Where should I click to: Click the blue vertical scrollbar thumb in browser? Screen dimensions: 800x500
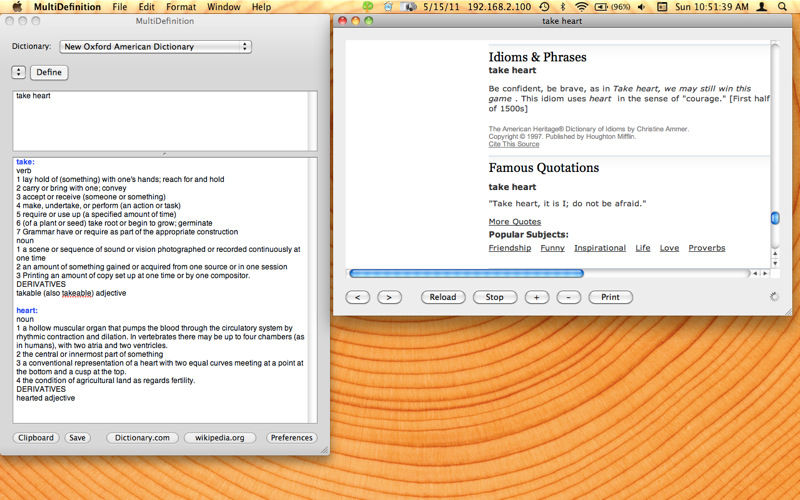(x=774, y=218)
